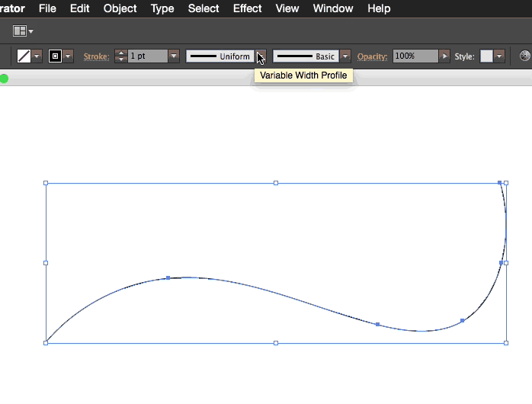Select the anchor point at the first curve peak
The width and height of the screenshot is (532, 404).
(168, 277)
